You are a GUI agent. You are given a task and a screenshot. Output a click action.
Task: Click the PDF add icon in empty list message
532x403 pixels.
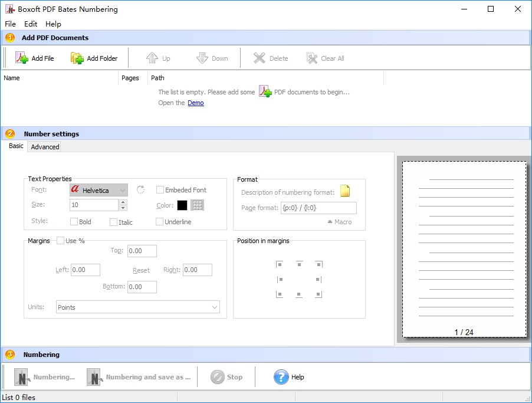(265, 92)
